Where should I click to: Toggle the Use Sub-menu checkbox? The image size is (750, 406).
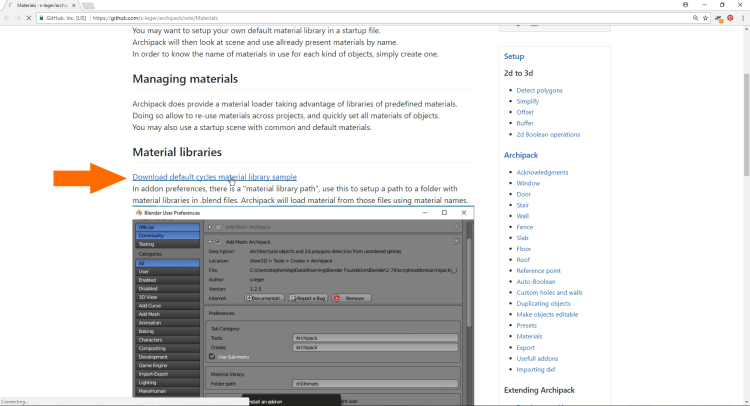point(212,356)
